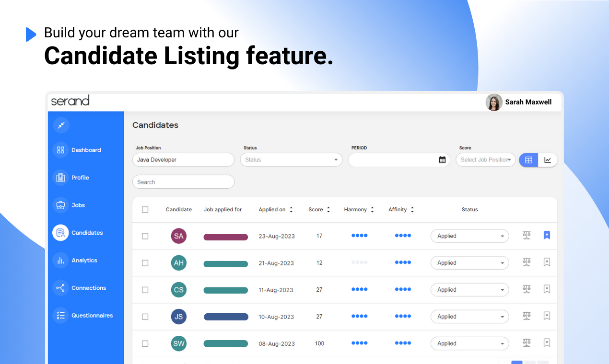Select the checkbox for candidate SW

coord(145,343)
